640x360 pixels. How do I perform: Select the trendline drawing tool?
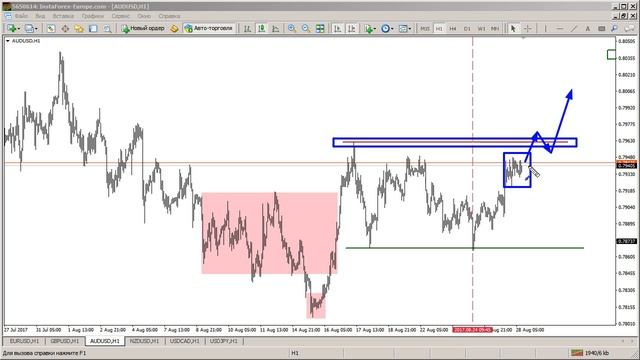[x=574, y=28]
